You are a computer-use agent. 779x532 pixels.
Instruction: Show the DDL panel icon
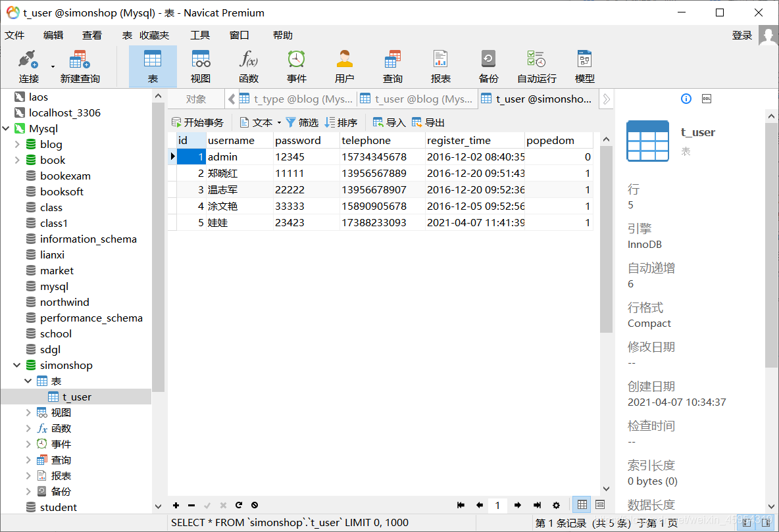coord(707,99)
